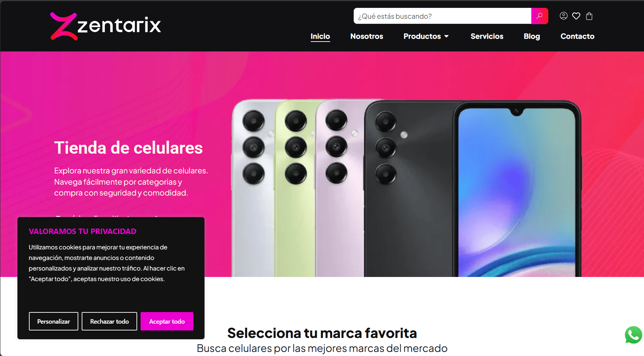Navigate to the Blog page
644x356 pixels.
(x=532, y=36)
